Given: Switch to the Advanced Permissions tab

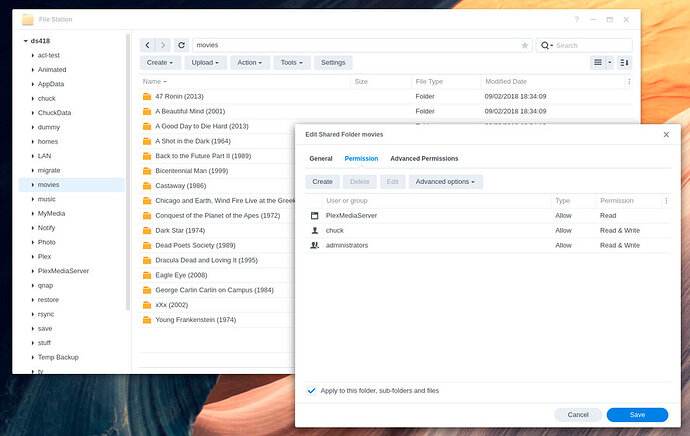Looking at the screenshot, I should (424, 158).
